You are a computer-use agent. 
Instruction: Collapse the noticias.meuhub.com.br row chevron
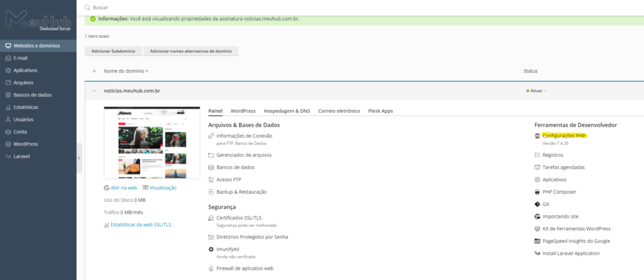94,91
